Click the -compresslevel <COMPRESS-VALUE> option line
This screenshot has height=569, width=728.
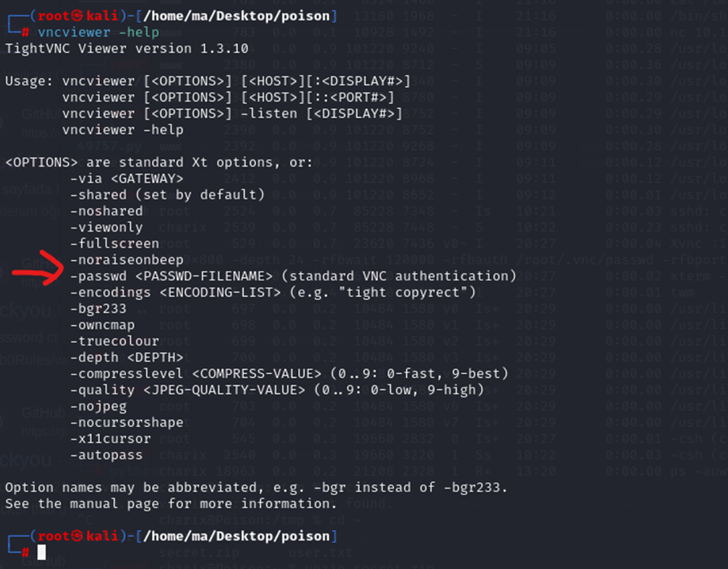click(x=288, y=374)
